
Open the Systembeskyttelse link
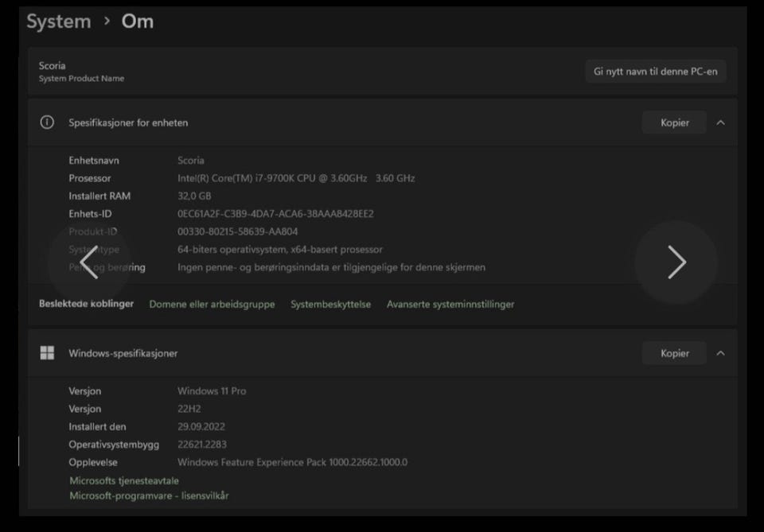[x=331, y=305]
